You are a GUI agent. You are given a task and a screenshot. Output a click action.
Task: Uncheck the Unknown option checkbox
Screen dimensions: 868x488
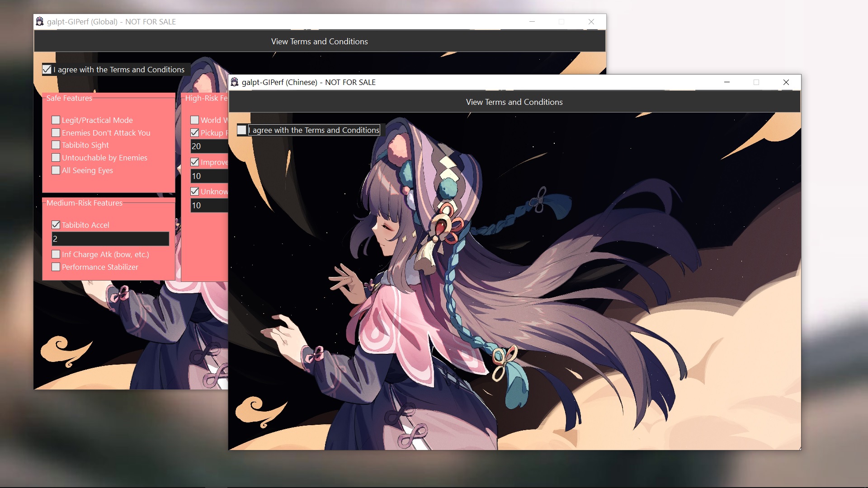[195, 192]
